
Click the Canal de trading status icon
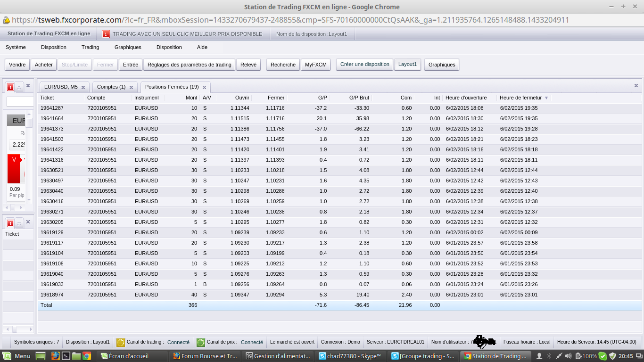(x=121, y=342)
